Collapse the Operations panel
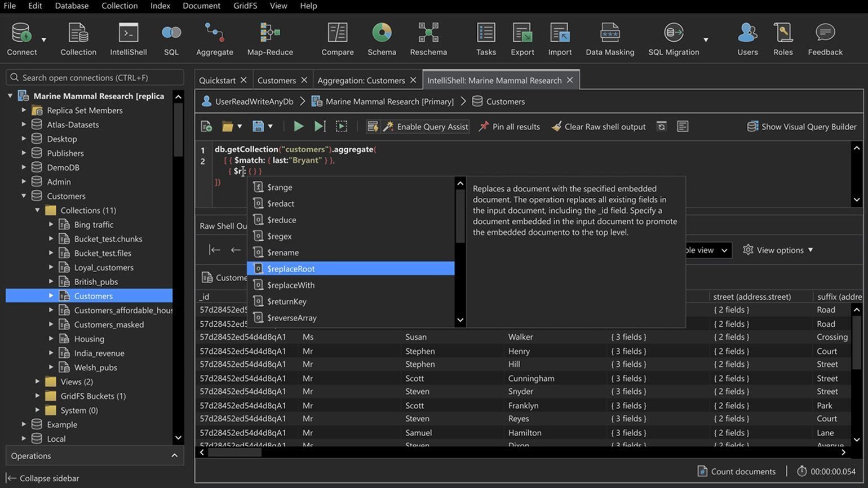This screenshot has width=868, height=488. pos(174,456)
